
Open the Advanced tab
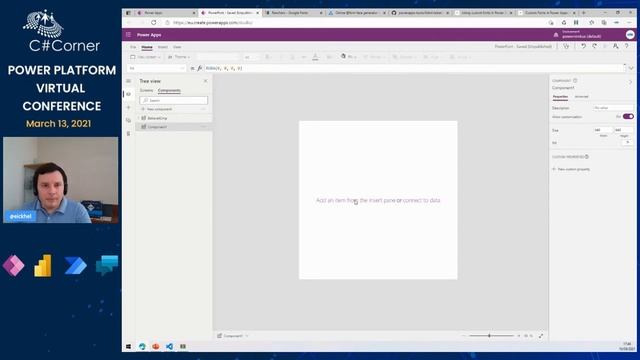pyautogui.click(x=581, y=97)
